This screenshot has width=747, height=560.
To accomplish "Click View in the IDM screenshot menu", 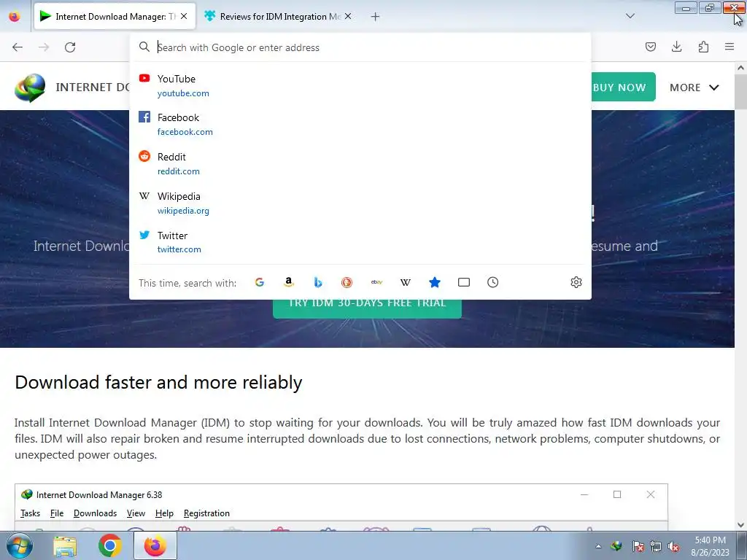I will point(136,513).
